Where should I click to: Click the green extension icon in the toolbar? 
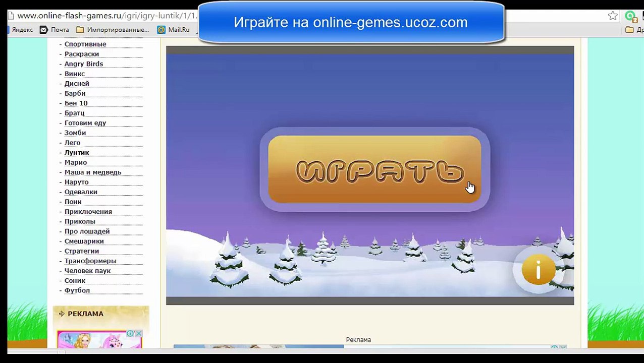630,16
